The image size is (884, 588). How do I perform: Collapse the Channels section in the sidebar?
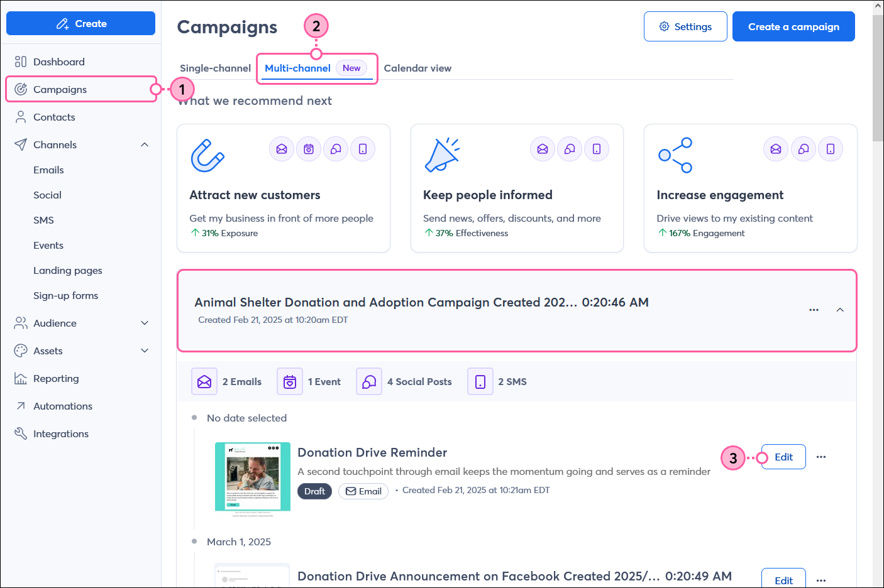pos(145,144)
